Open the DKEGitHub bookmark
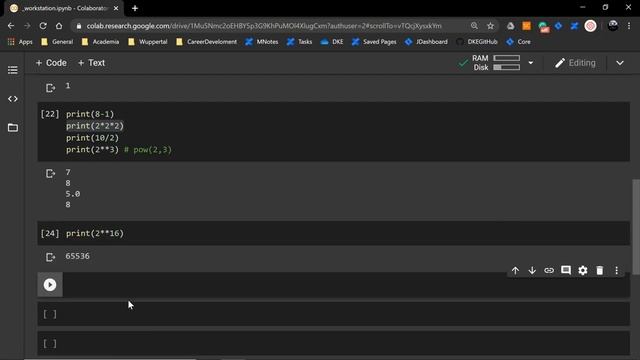 click(477, 42)
